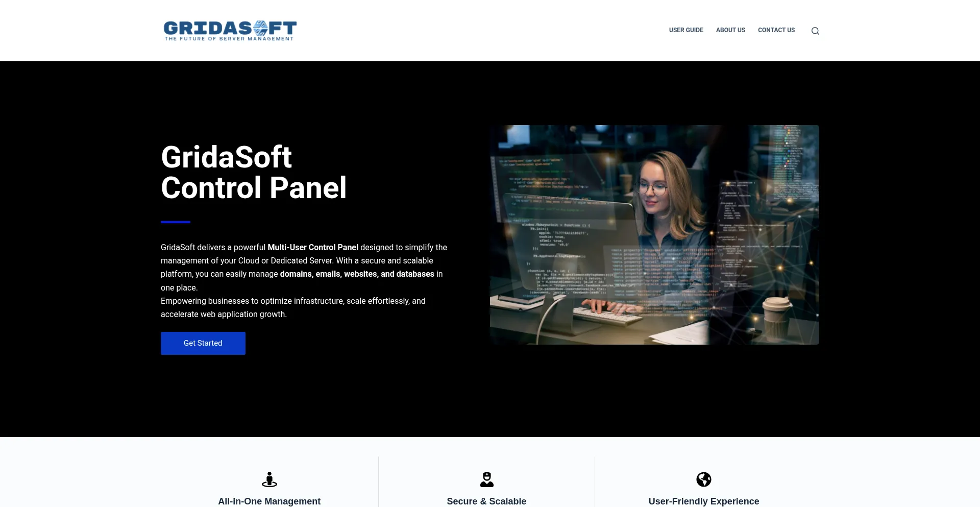This screenshot has height=507, width=980.
Task: Click the search magnifier icon in header
Action: (x=815, y=31)
